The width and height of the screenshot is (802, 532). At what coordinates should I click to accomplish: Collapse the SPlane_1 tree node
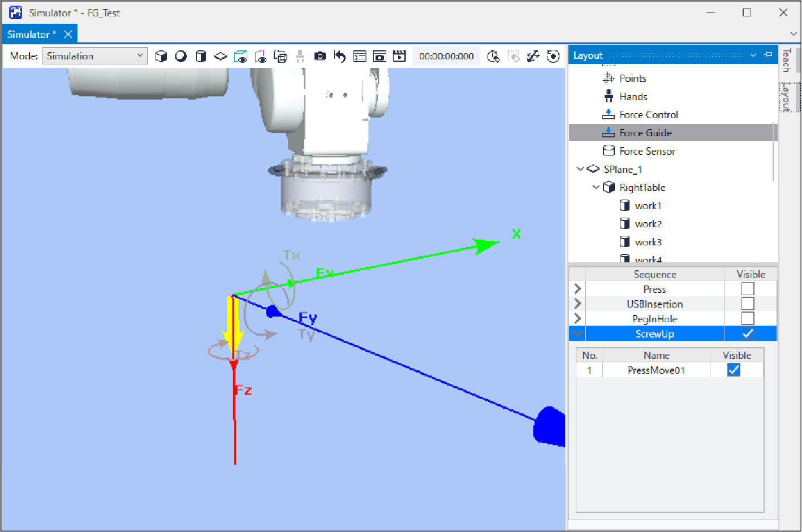[580, 169]
